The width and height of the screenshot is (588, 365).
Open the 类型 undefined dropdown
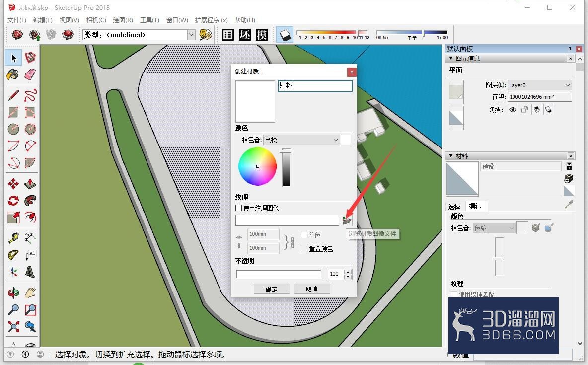pyautogui.click(x=191, y=35)
